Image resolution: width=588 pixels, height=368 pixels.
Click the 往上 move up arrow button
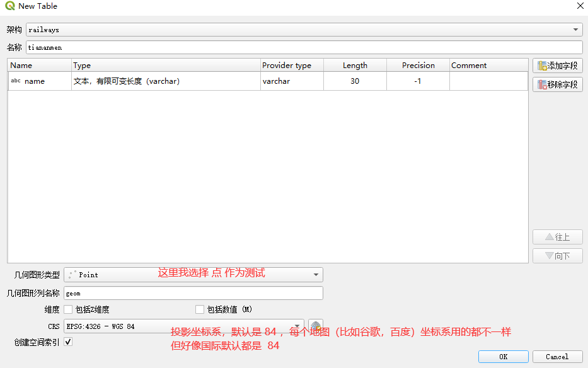pos(557,237)
